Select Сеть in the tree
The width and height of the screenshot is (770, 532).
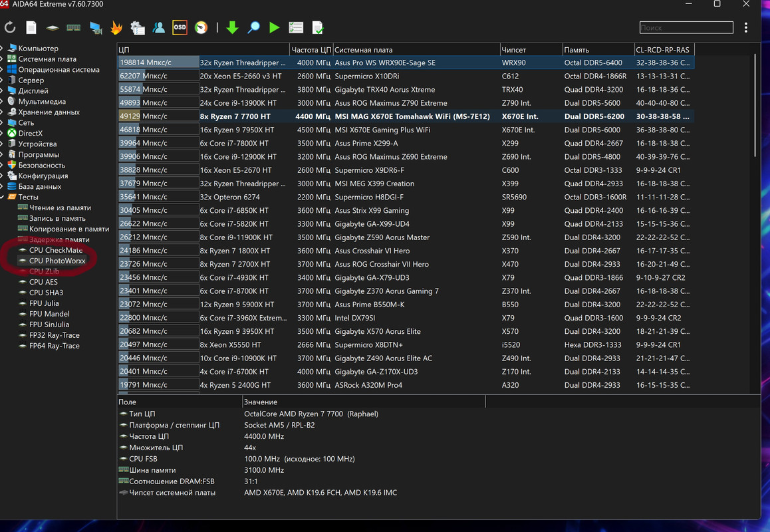26,123
